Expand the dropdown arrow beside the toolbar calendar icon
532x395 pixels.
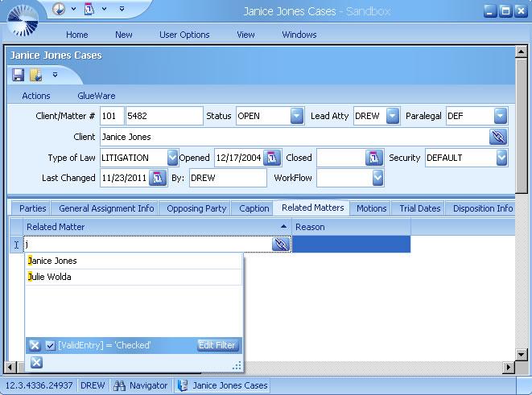coord(104,9)
